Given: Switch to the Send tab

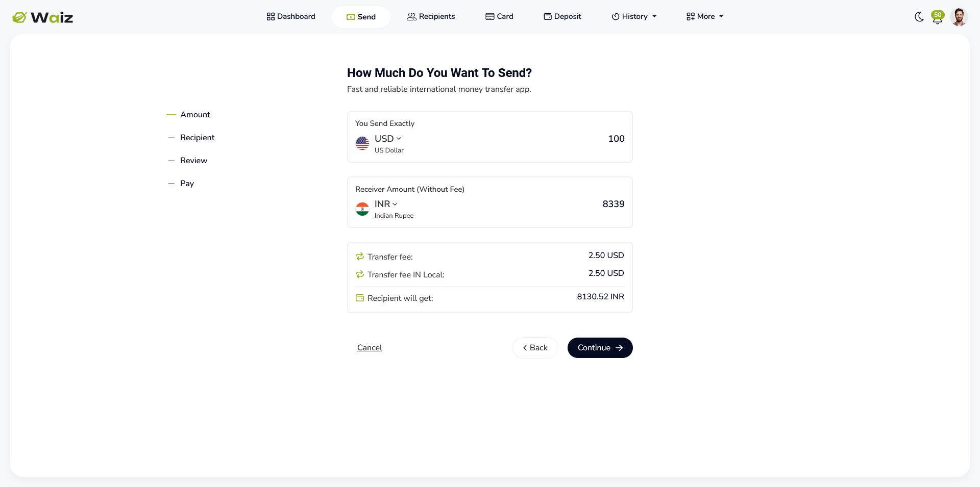Looking at the screenshot, I should [361, 16].
